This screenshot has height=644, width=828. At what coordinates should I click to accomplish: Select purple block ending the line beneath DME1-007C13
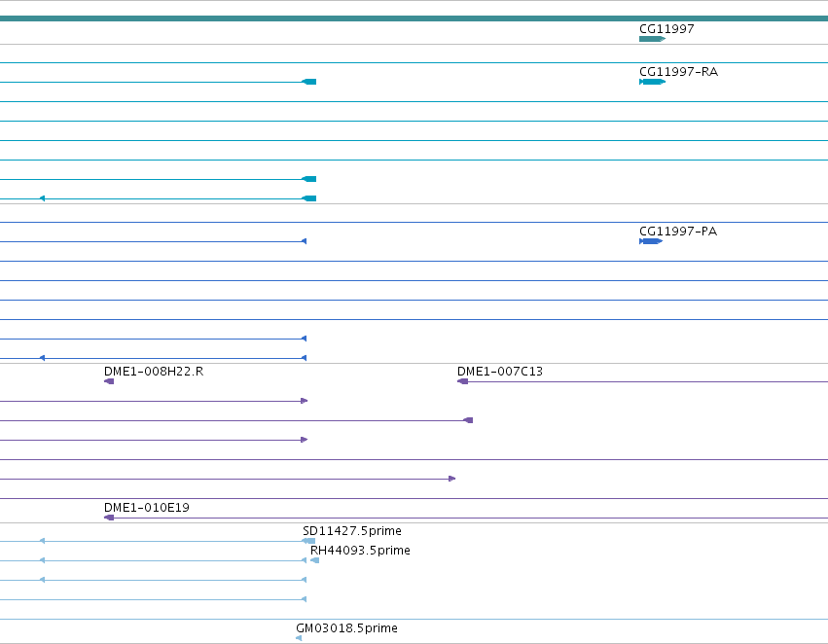468,420
